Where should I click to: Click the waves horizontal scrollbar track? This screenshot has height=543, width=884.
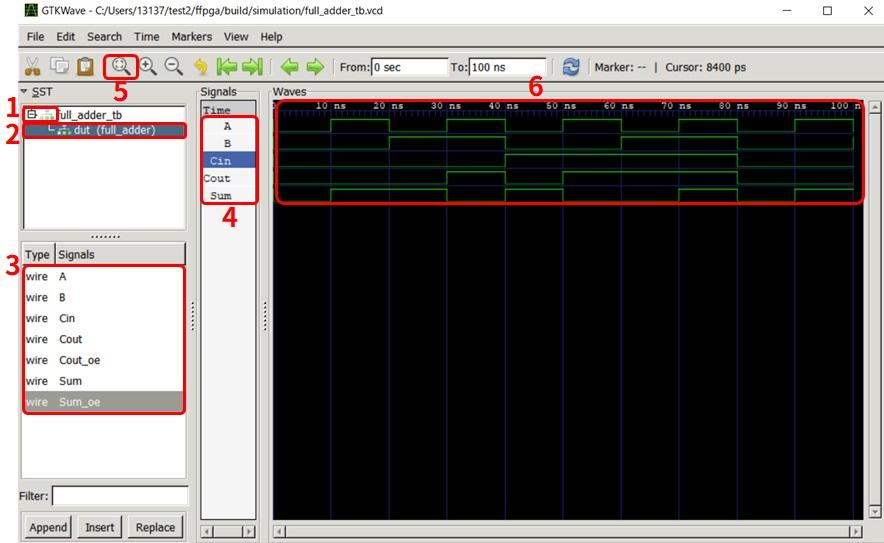(x=568, y=531)
